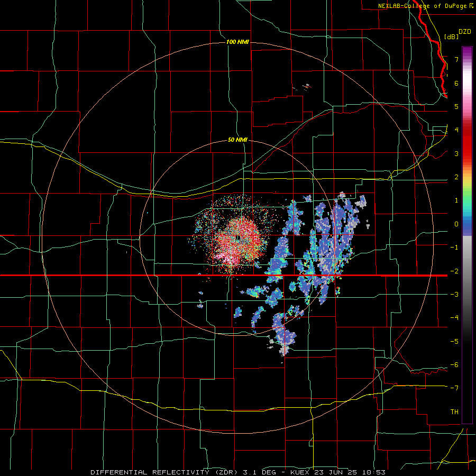Click the 'NEXLAB-College of DuPage' header text
Image resolution: width=476 pixels, height=476 pixels.
tap(423, 6)
